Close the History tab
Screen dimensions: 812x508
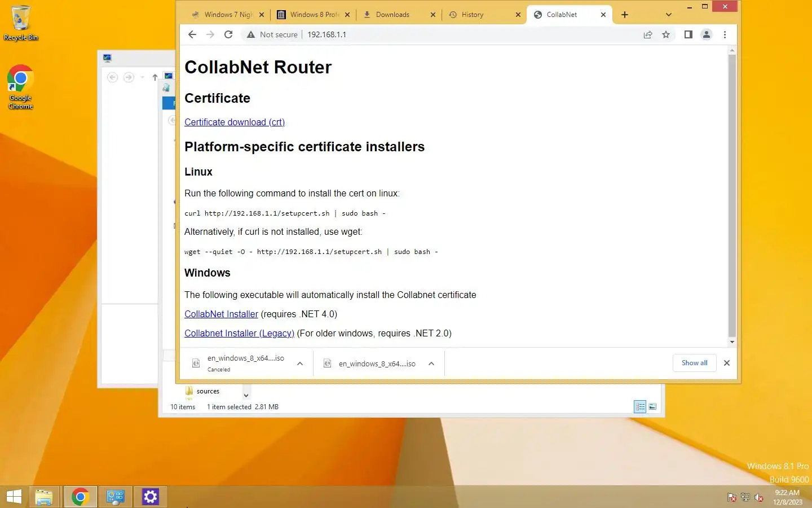click(518, 15)
